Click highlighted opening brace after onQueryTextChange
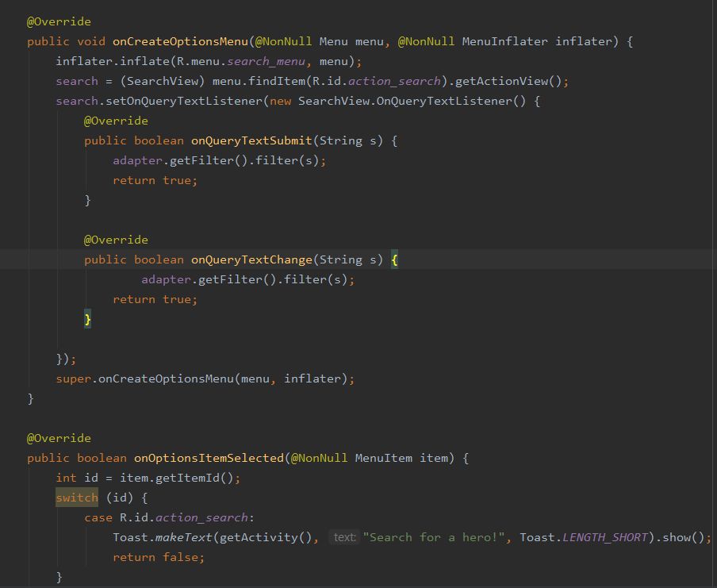The image size is (717, 588). pos(394,260)
